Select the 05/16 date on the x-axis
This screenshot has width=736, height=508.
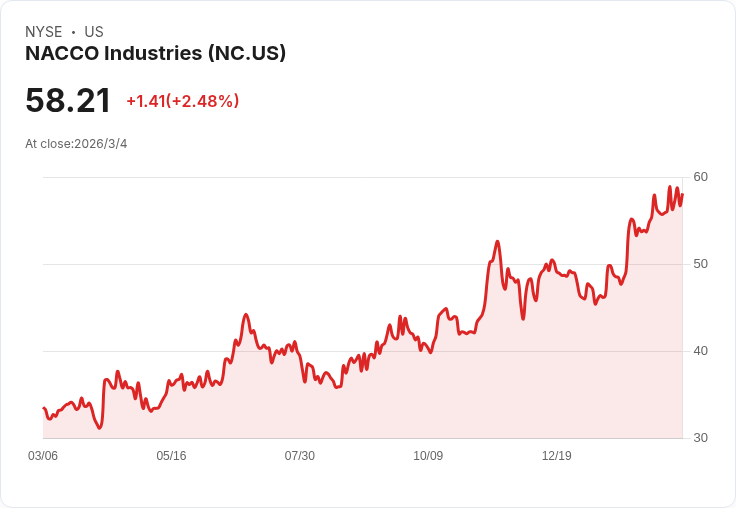tap(171, 456)
